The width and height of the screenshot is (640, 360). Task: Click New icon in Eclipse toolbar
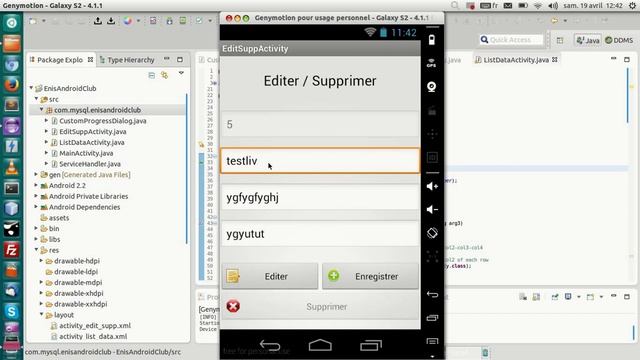coord(32,21)
